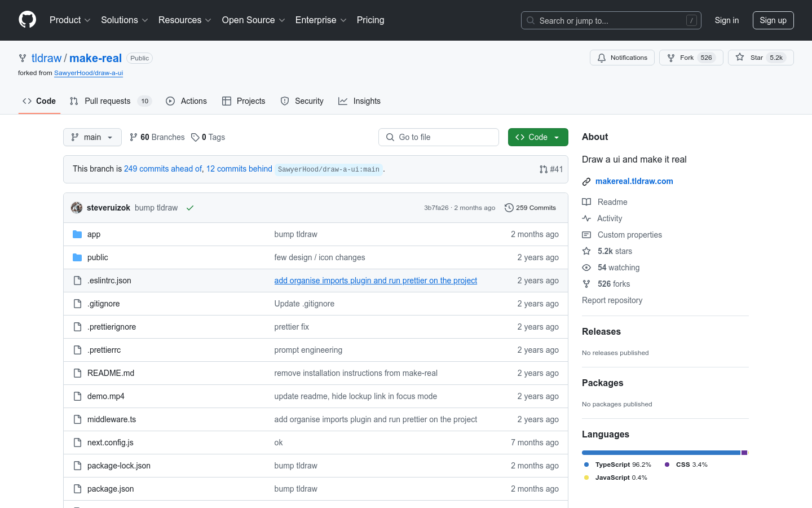
Task: Click the watching eye icon
Action: click(x=586, y=268)
